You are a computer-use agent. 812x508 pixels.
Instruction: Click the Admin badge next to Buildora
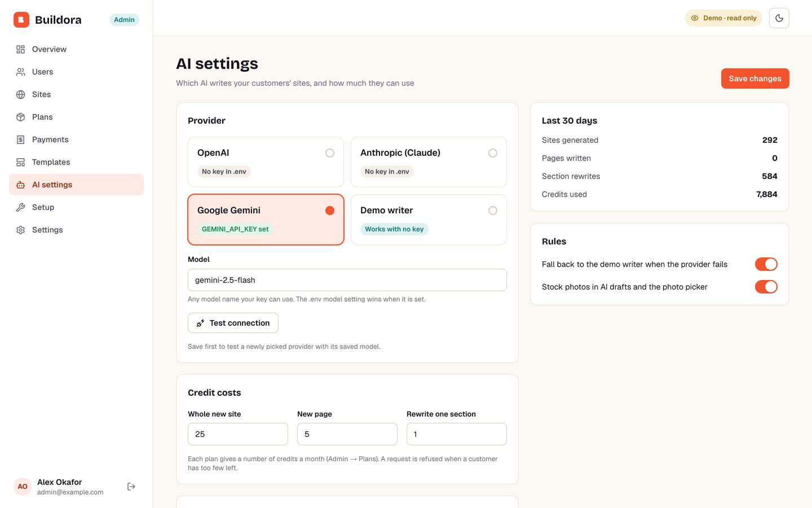click(124, 20)
